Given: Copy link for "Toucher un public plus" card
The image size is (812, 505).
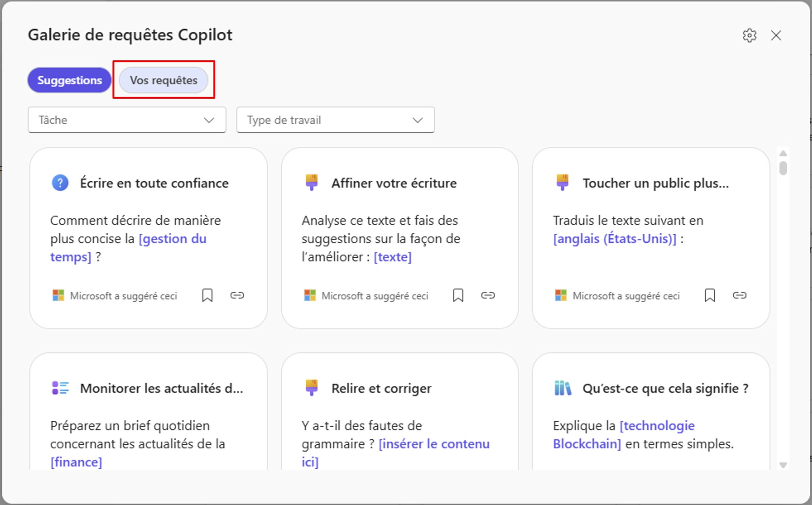Looking at the screenshot, I should coord(739,295).
